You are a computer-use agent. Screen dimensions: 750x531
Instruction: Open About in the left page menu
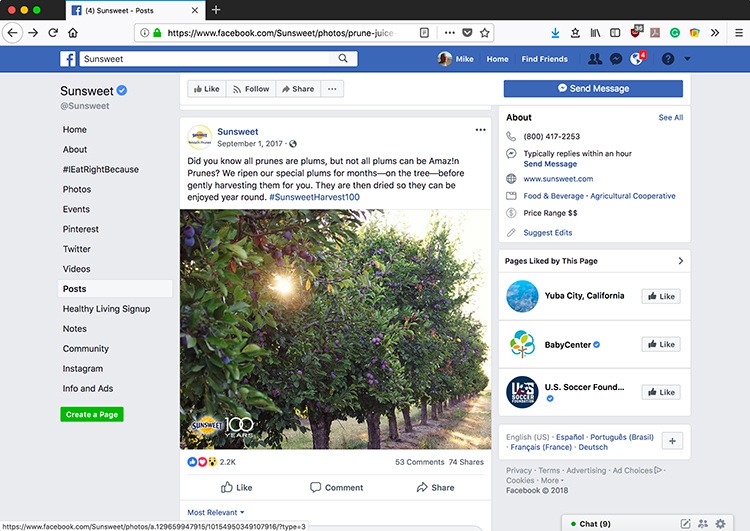(x=75, y=150)
